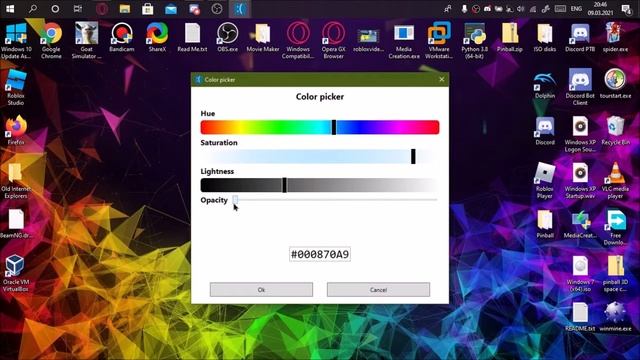Open Discord Bot Client icon
Screen dimensions: 640x360
(580, 87)
